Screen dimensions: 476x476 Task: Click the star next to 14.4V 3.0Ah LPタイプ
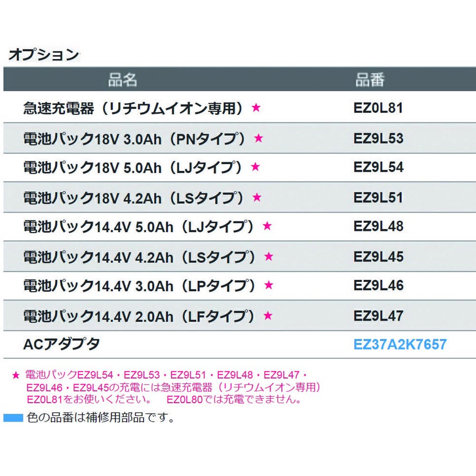tap(268, 285)
